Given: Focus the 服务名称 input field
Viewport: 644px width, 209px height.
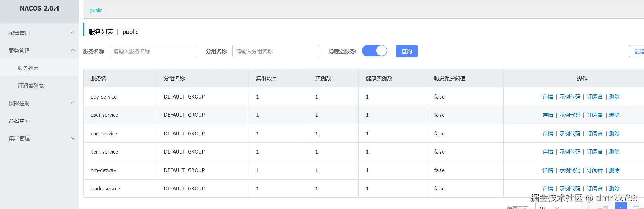Looking at the screenshot, I should [x=153, y=51].
